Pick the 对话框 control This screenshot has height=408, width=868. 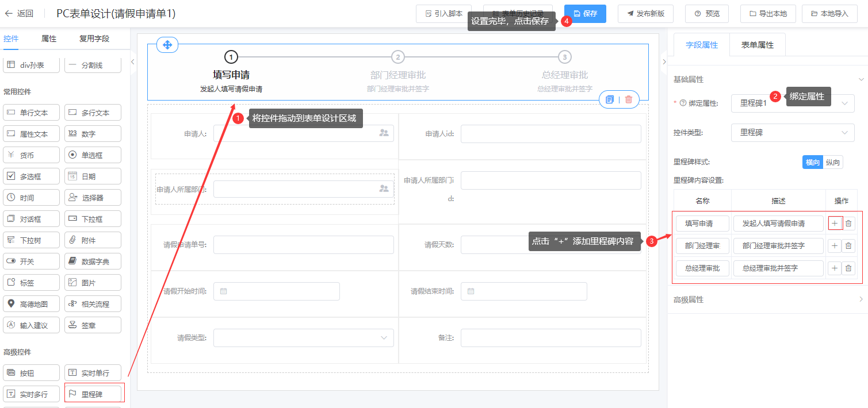(31, 219)
